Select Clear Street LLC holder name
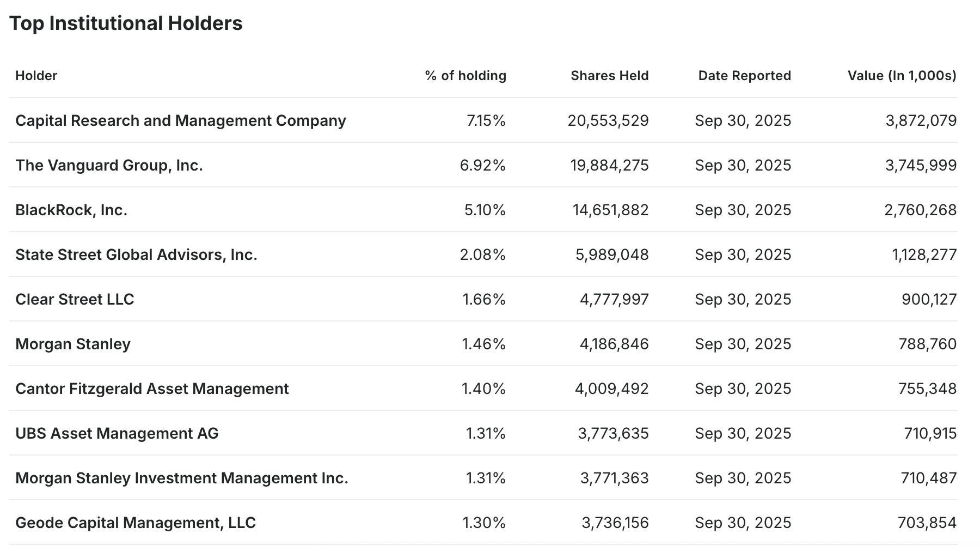Viewport: 980px width, 546px height. tap(75, 299)
